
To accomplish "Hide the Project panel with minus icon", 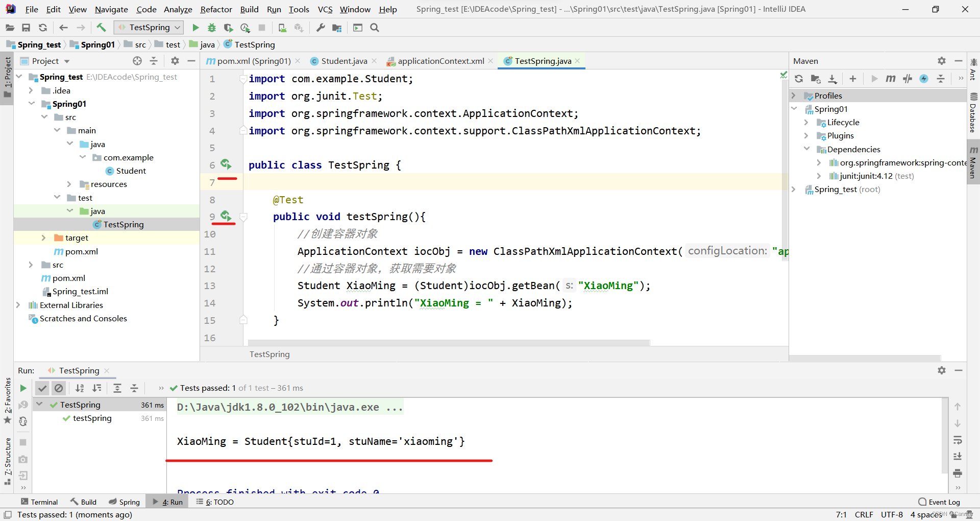I will (191, 61).
